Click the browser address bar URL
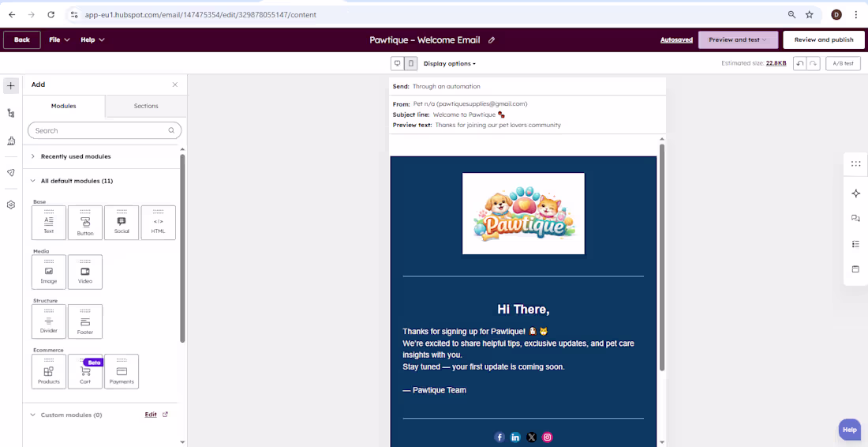 click(x=200, y=15)
